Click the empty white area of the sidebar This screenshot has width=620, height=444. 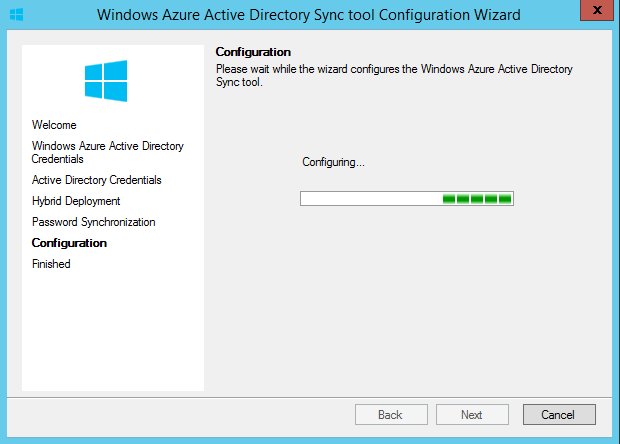tap(113, 332)
